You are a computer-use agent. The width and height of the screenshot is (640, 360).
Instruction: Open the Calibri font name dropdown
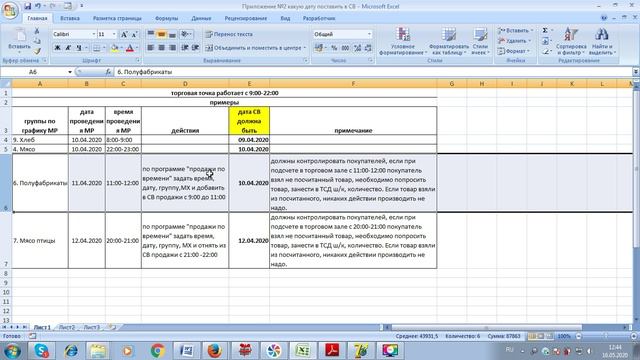94,34
